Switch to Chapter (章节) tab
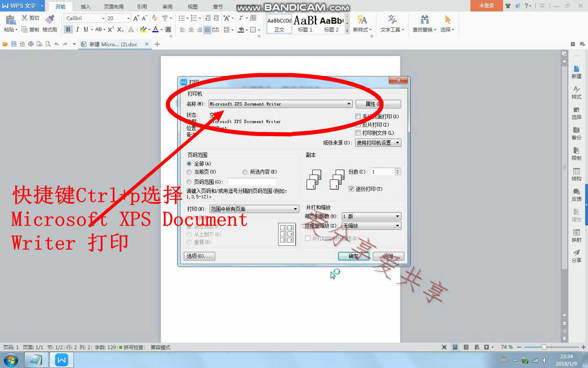 coord(218,7)
